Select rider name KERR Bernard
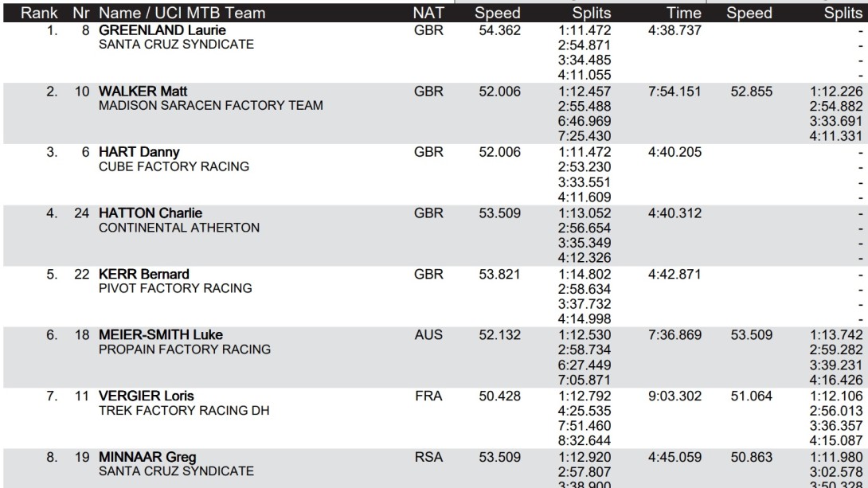868x488 pixels. (144, 274)
